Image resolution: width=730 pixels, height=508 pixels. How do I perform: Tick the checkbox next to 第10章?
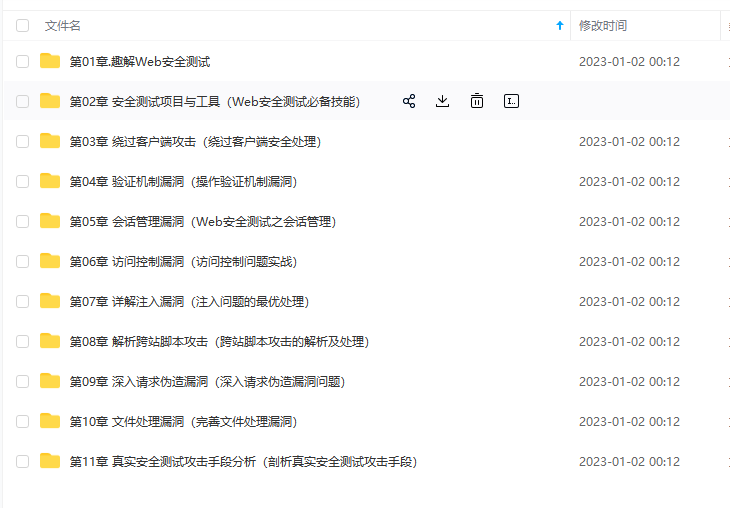click(x=22, y=422)
